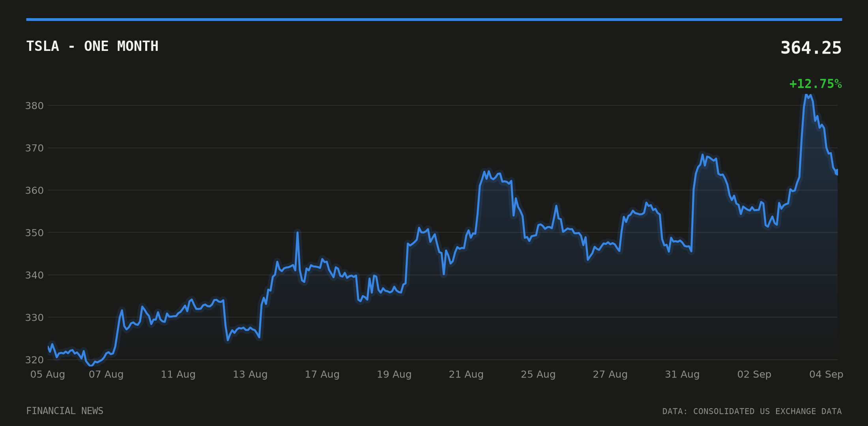Click the 21 Aug date label
Screen dimensions: 868x426
coord(466,374)
